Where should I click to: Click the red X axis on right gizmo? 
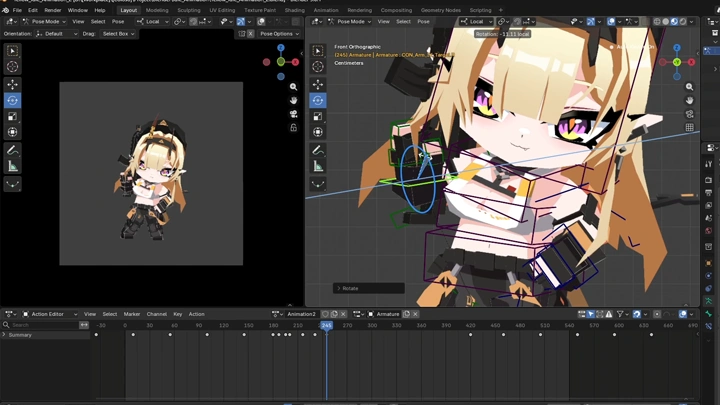[x=691, y=62]
